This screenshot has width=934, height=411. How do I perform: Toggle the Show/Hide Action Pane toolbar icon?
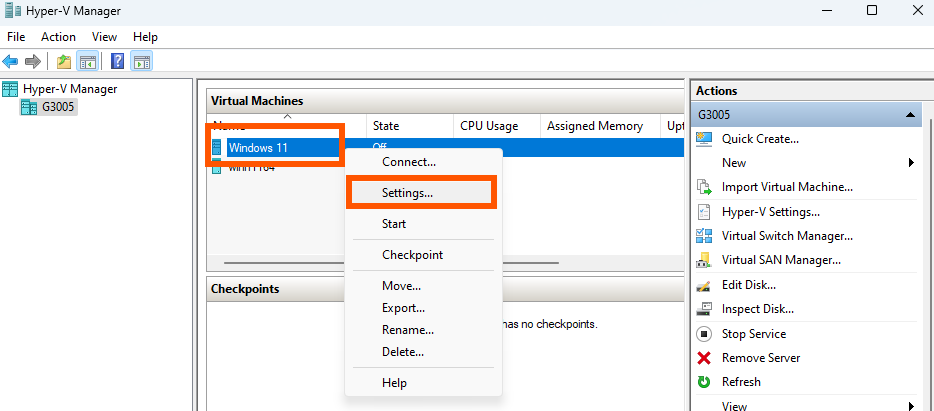[142, 61]
